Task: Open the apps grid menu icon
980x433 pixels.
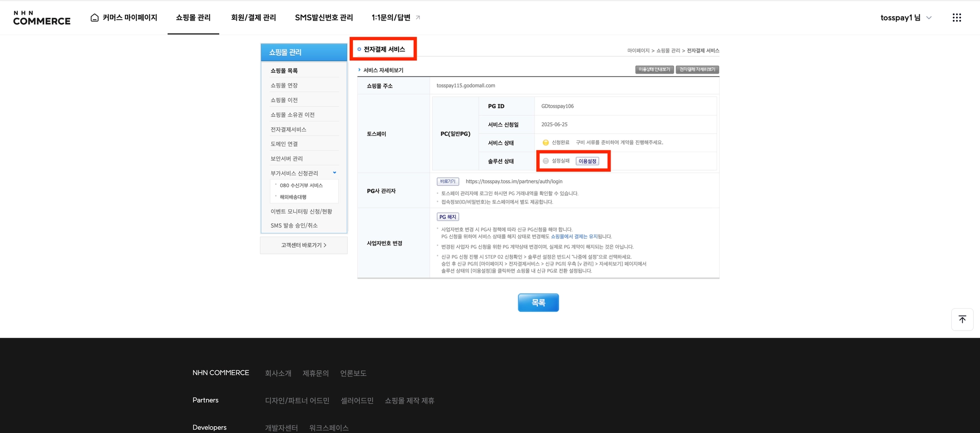Action: tap(957, 18)
